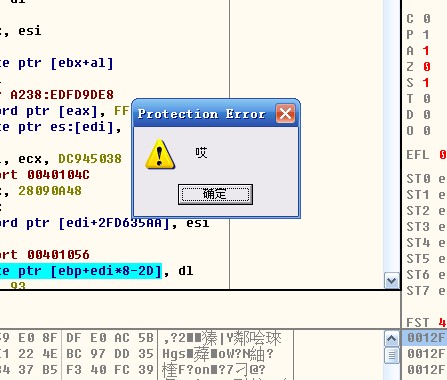The height and width of the screenshot is (380, 447).
Task: Click the Z flag value in registers
Action: [427, 67]
